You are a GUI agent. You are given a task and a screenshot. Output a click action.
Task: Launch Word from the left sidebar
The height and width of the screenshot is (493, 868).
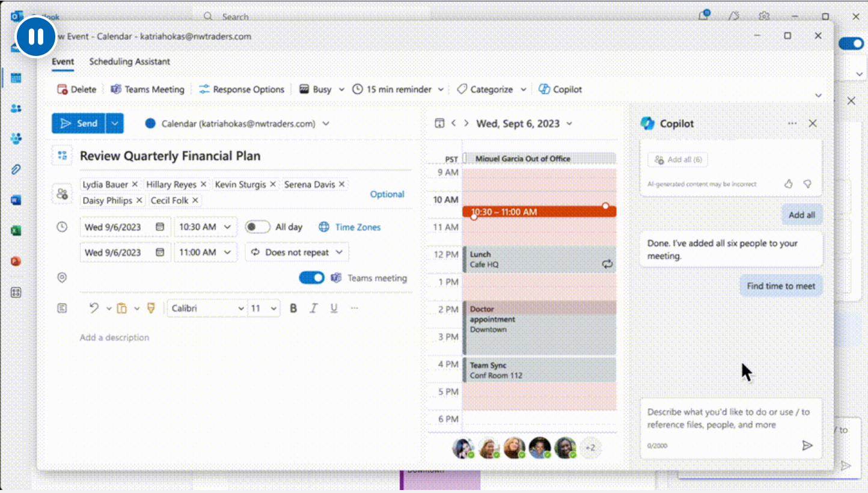point(16,200)
